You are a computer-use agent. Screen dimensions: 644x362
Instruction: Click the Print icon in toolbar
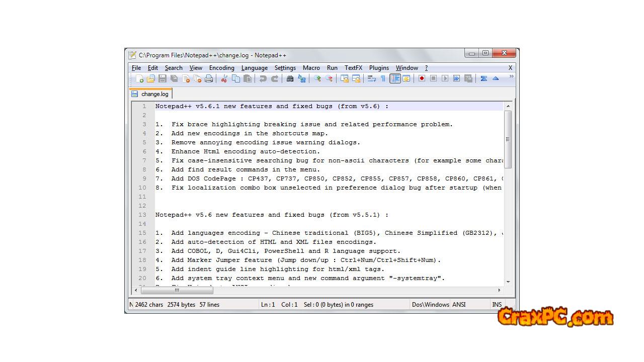(x=209, y=78)
